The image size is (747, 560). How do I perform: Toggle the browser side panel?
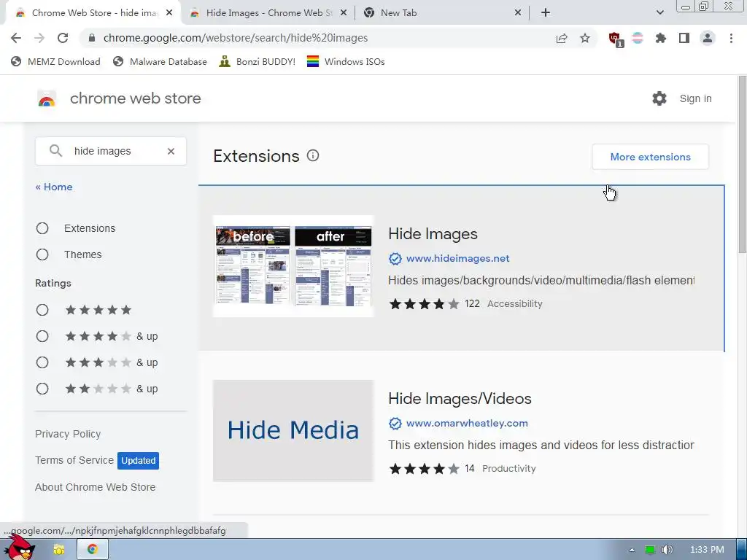point(684,38)
